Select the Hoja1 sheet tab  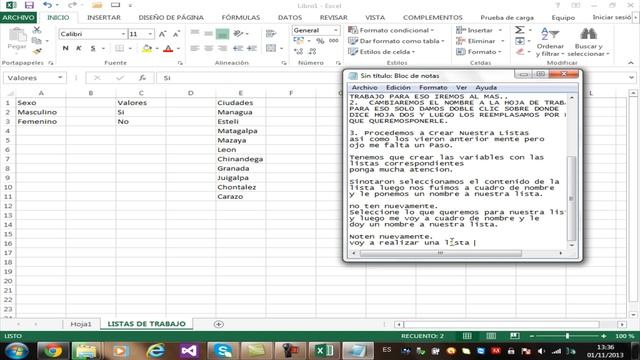81,324
